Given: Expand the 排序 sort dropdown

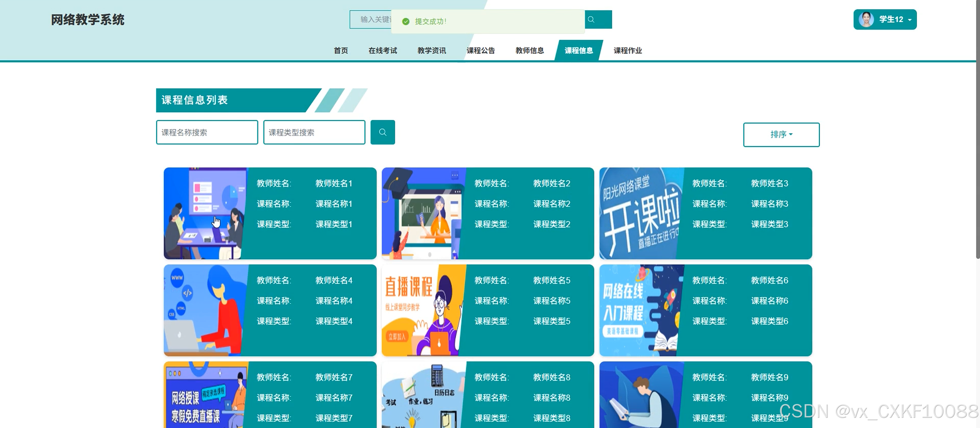Looking at the screenshot, I should coord(781,134).
